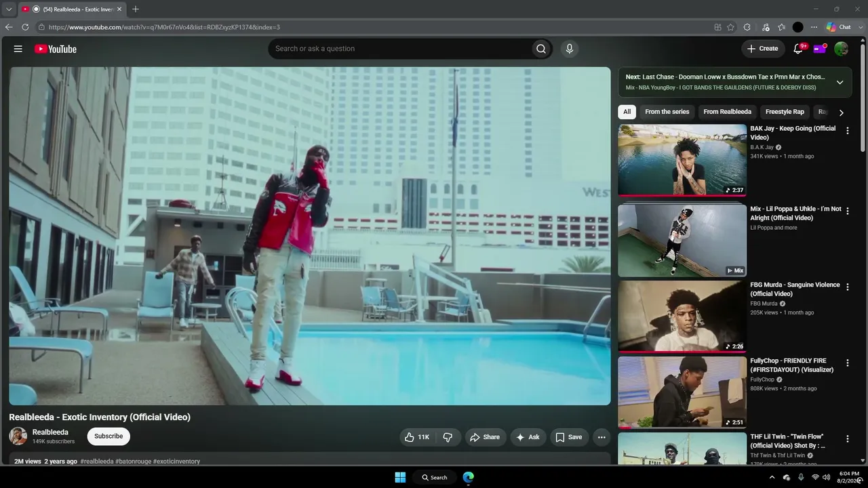Open FullyChop - FRIENDLY FIRE title
Viewport: 868px width, 488px height.
click(792, 365)
